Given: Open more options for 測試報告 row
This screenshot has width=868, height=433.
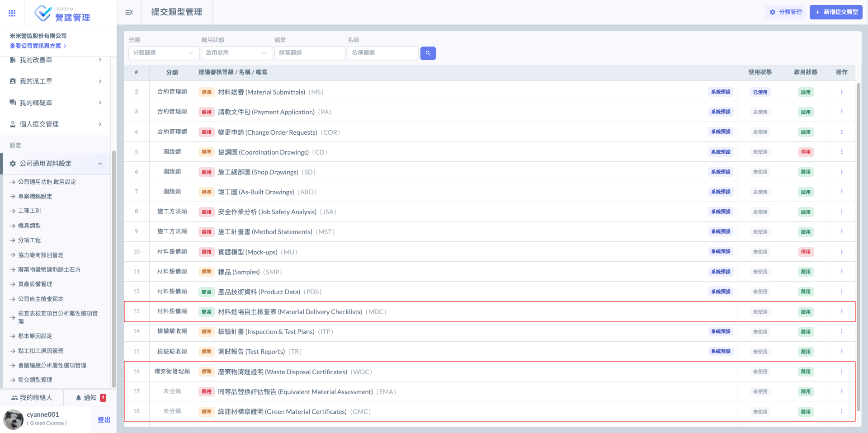Looking at the screenshot, I should pos(841,351).
